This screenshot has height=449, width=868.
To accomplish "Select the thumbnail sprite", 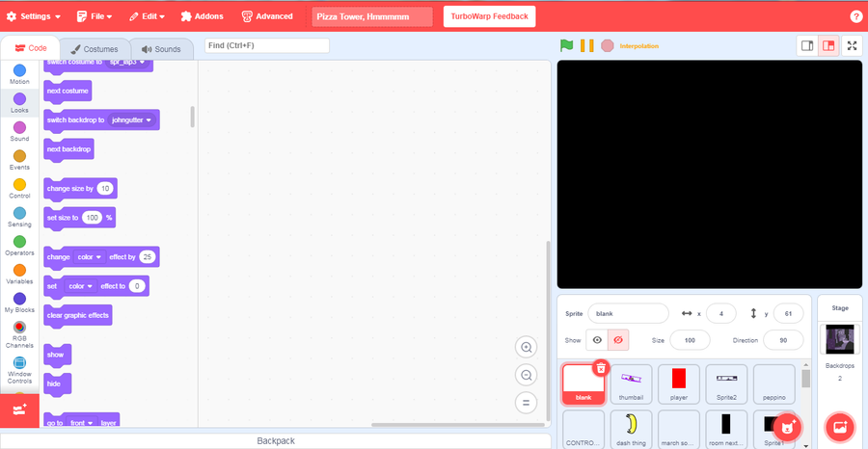I will (631, 383).
